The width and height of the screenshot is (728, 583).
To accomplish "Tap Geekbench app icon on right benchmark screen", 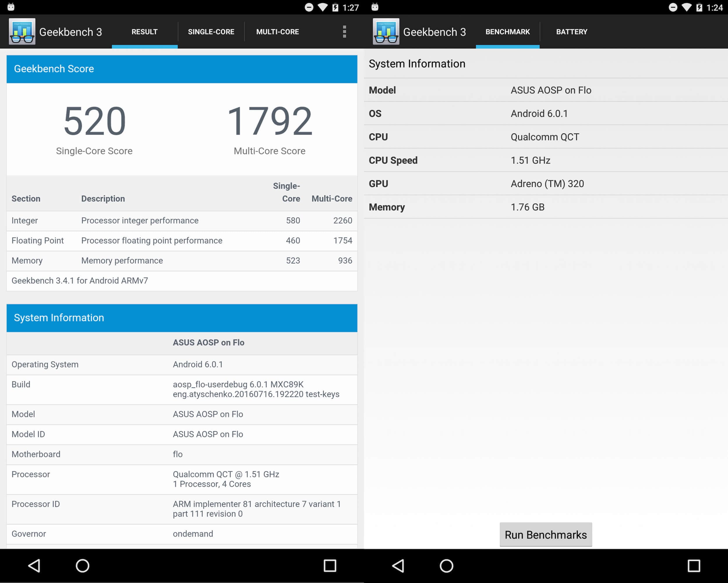I will (386, 31).
